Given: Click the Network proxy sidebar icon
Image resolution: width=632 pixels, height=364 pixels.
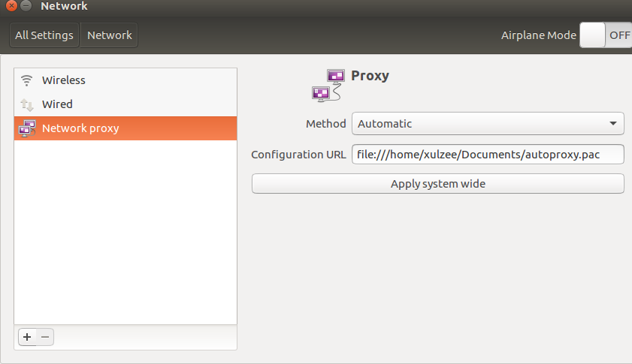Looking at the screenshot, I should coord(27,128).
